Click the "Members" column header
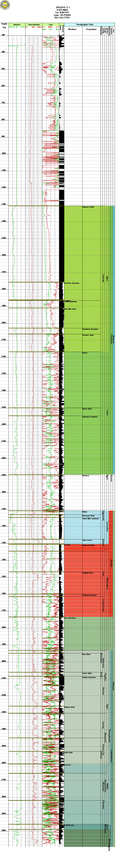Viewport: 135px width, 868px height. (x=72, y=29)
